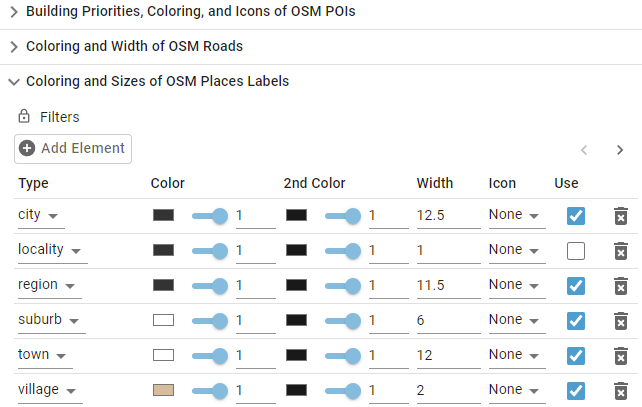
Task: Open the village tan color swatch
Action: (164, 390)
